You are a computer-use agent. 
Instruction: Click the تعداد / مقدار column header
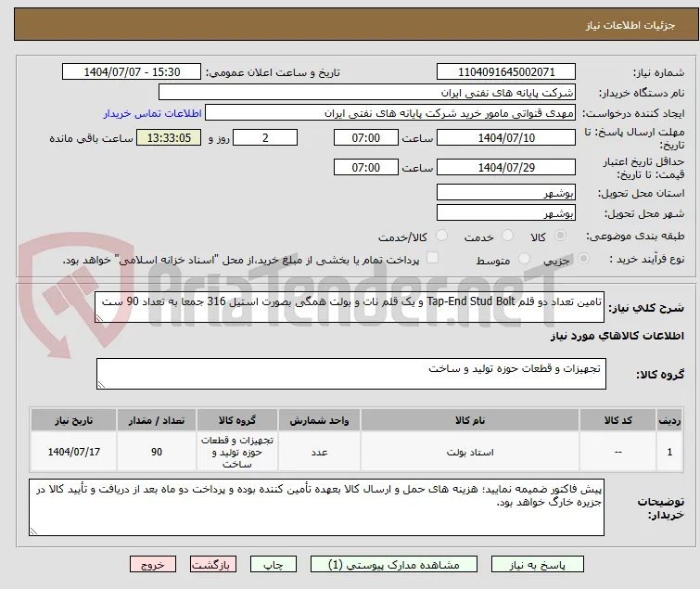point(157,421)
